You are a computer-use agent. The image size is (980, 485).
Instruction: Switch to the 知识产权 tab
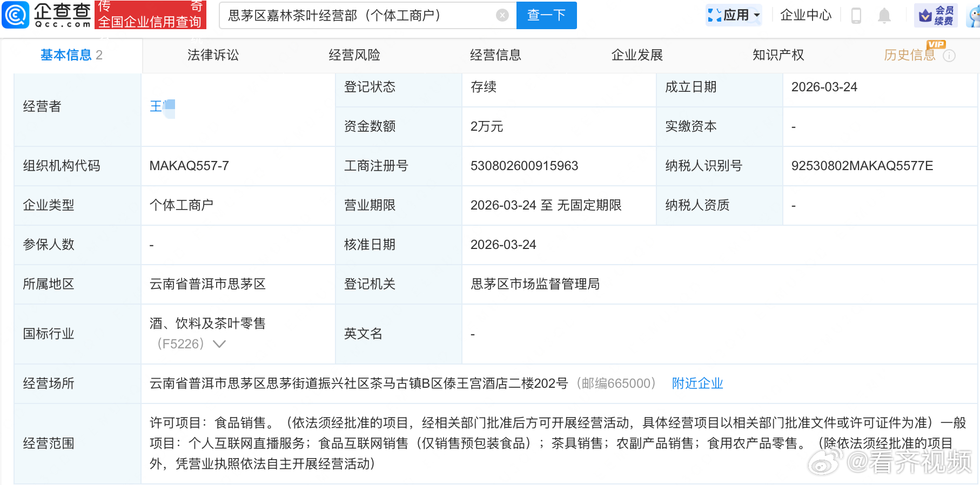tap(778, 55)
